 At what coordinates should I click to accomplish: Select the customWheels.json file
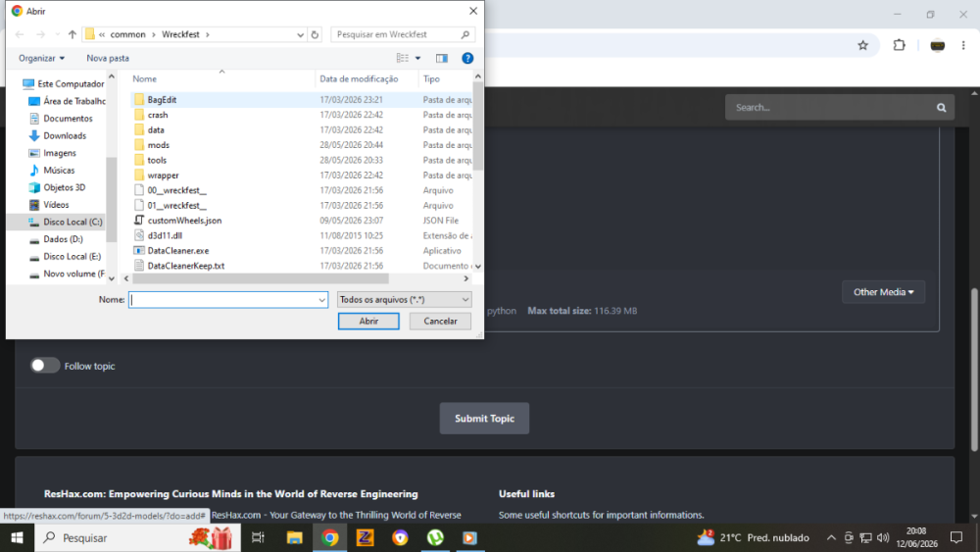[184, 220]
